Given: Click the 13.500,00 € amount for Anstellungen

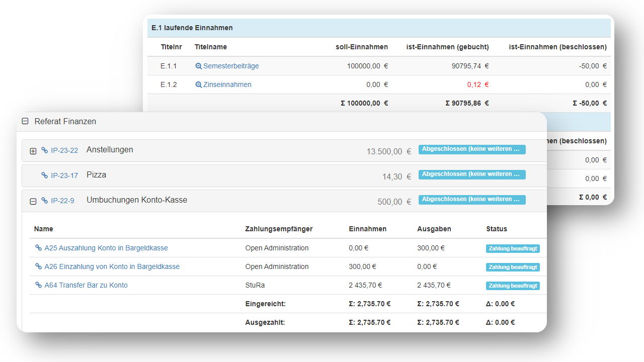Looking at the screenshot, I should [x=389, y=151].
